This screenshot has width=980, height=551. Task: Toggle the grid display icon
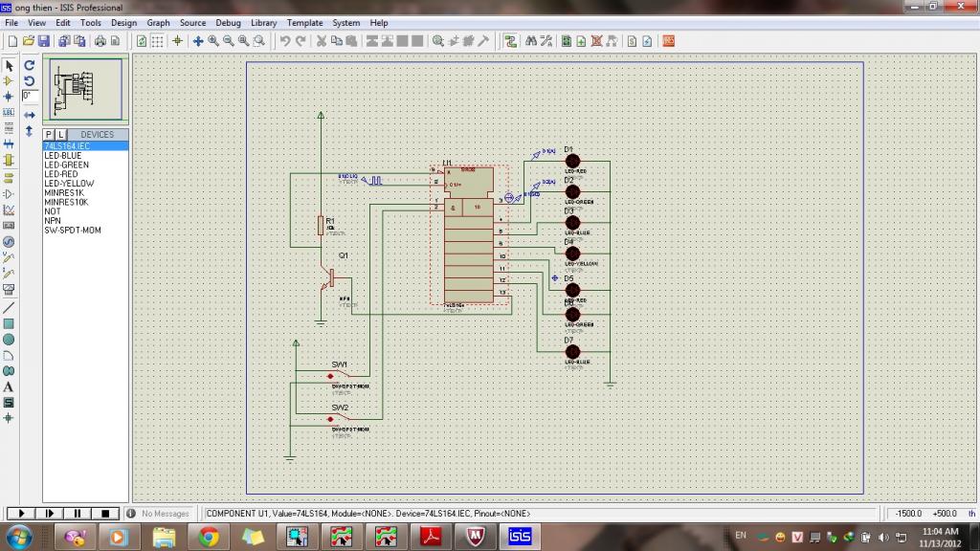point(157,41)
